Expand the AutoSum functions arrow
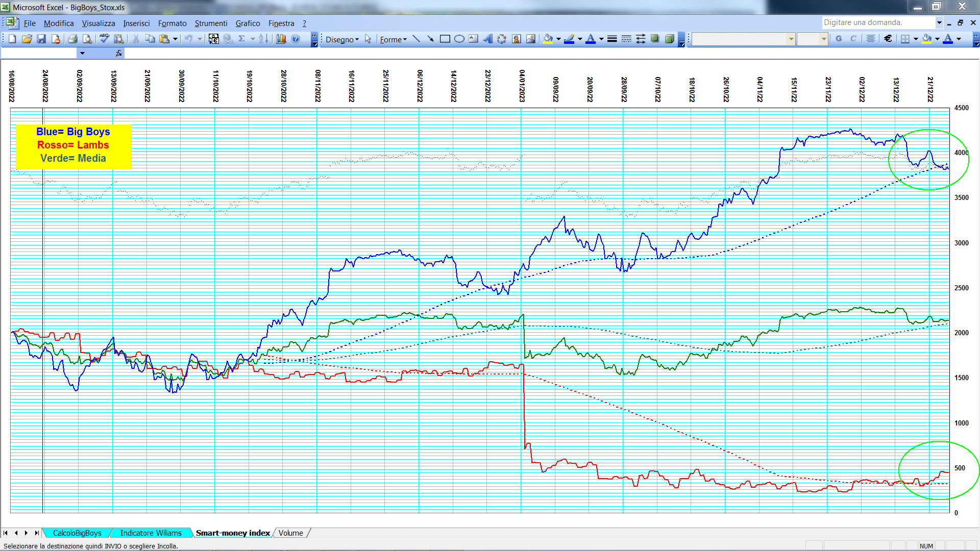Viewport: 980px width, 551px height. (253, 39)
